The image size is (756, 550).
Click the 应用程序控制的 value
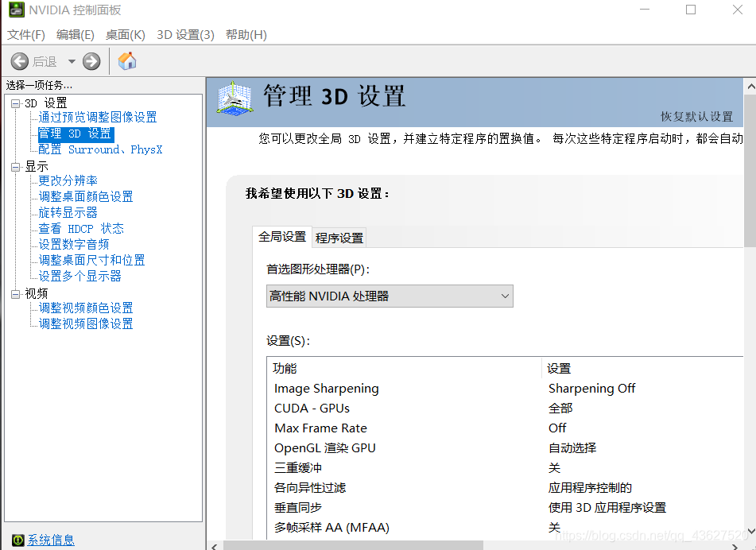[x=590, y=487]
